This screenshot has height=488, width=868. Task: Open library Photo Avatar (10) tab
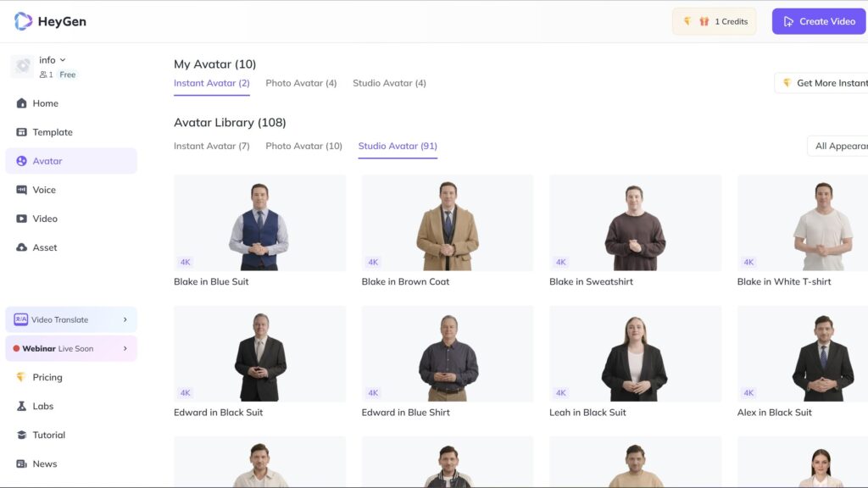tap(304, 146)
